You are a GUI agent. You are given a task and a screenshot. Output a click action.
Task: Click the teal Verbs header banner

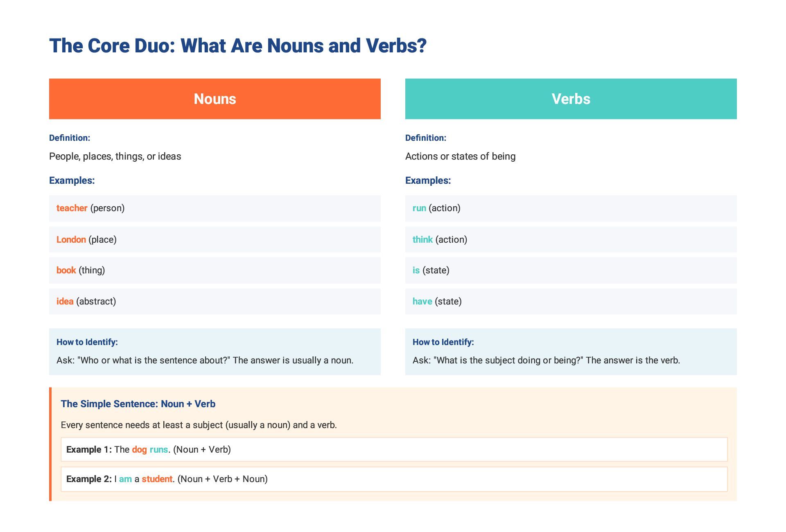[x=571, y=99]
